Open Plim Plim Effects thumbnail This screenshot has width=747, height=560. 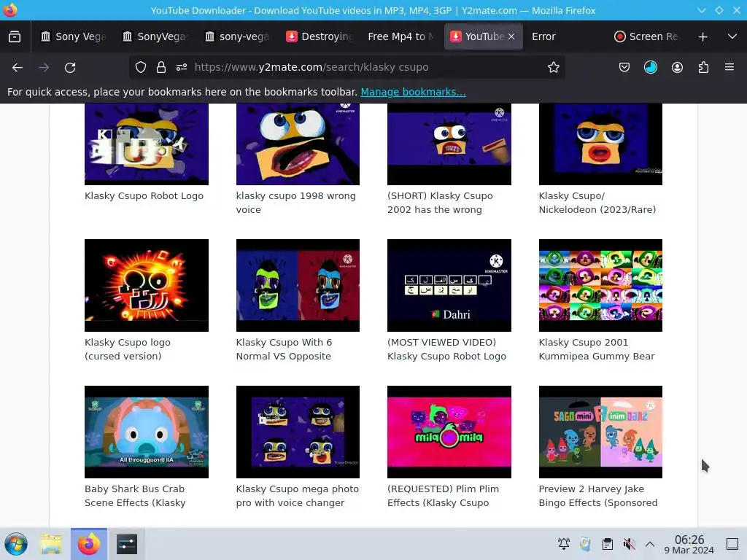point(449,432)
